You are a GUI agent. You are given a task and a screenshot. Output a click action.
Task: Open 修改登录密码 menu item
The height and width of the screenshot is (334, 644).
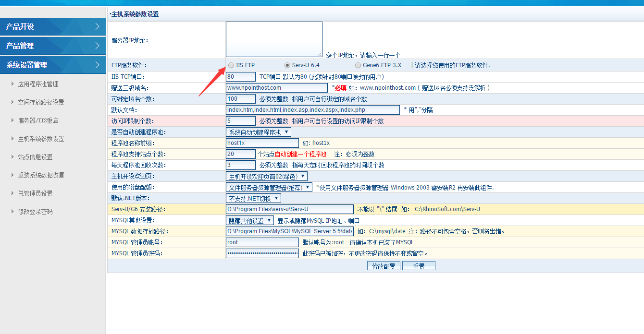35,212
